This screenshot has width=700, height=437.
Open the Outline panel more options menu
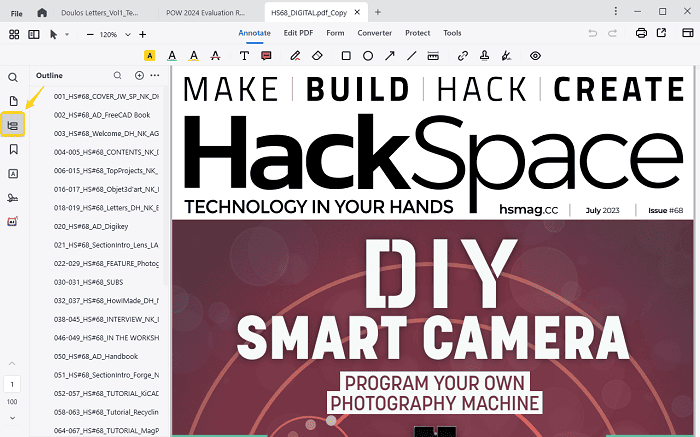(x=154, y=75)
